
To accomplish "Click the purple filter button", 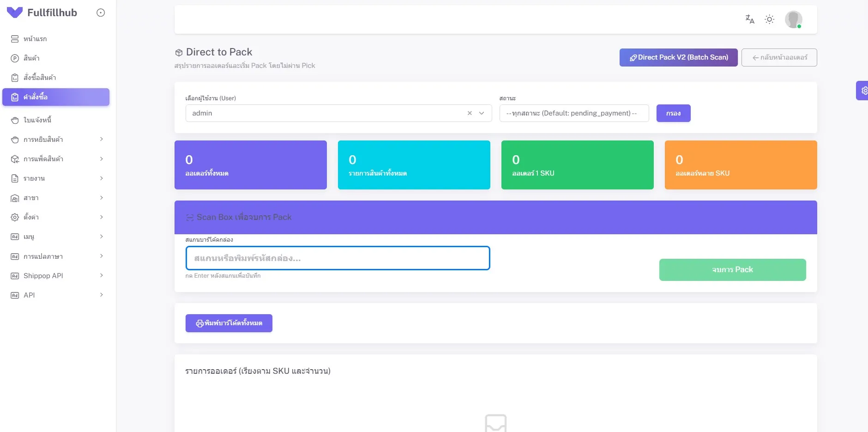I will point(673,113).
